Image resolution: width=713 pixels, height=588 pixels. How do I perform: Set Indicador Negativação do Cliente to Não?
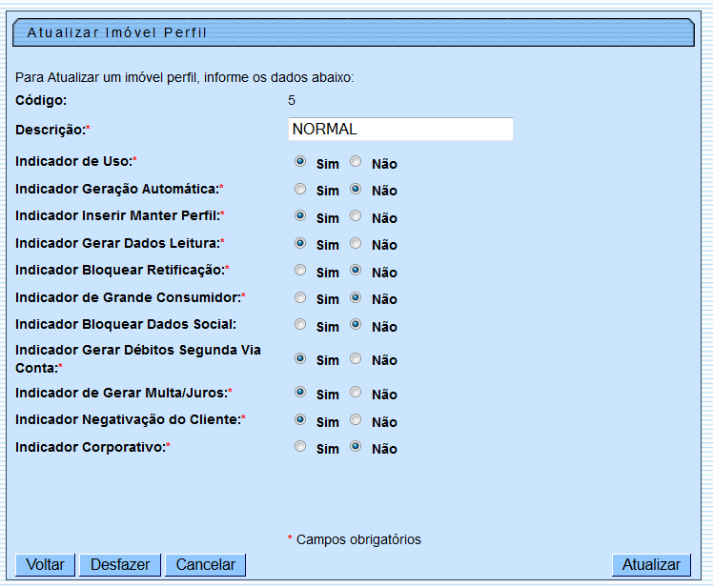[x=356, y=420]
